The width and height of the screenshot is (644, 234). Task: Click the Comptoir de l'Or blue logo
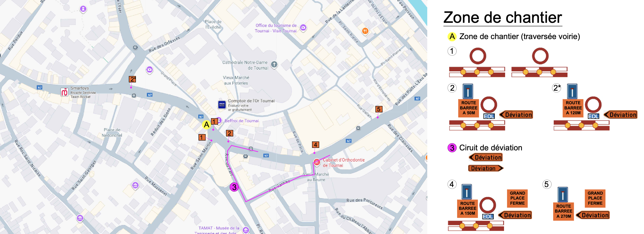(x=222, y=105)
